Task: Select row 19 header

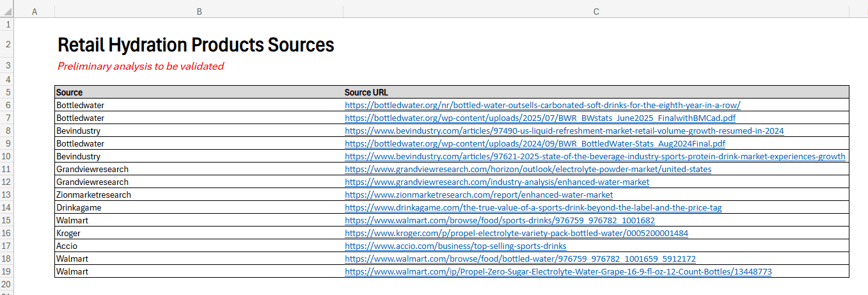Action: click(6, 271)
